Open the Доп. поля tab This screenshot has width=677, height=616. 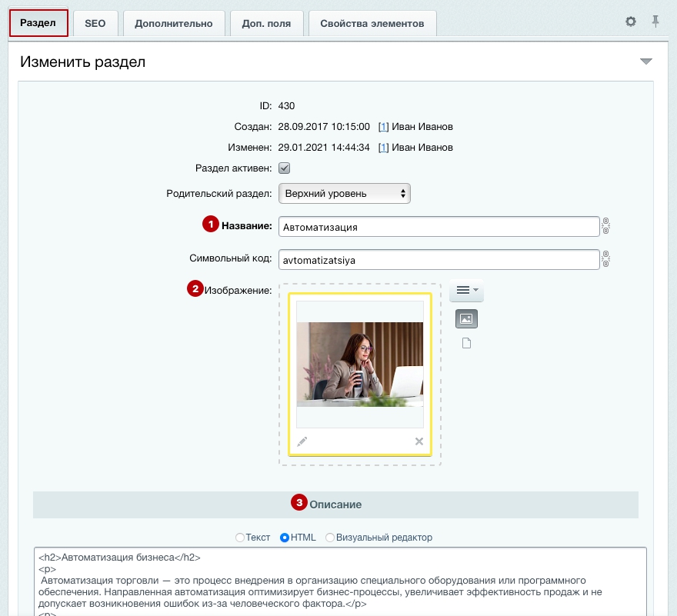point(266,23)
